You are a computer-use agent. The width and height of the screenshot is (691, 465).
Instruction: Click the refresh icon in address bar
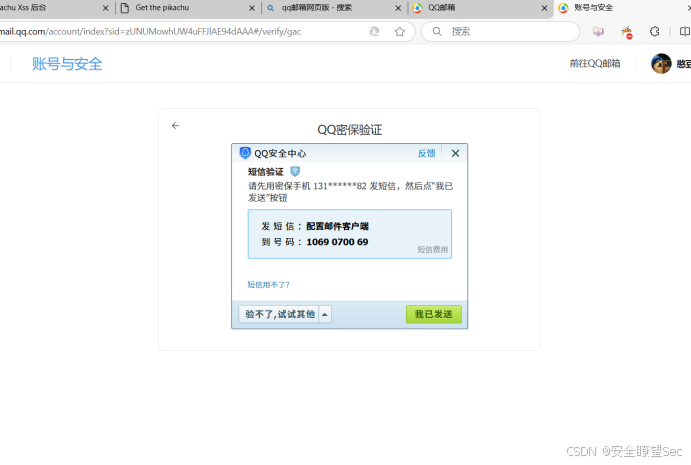coord(374,32)
